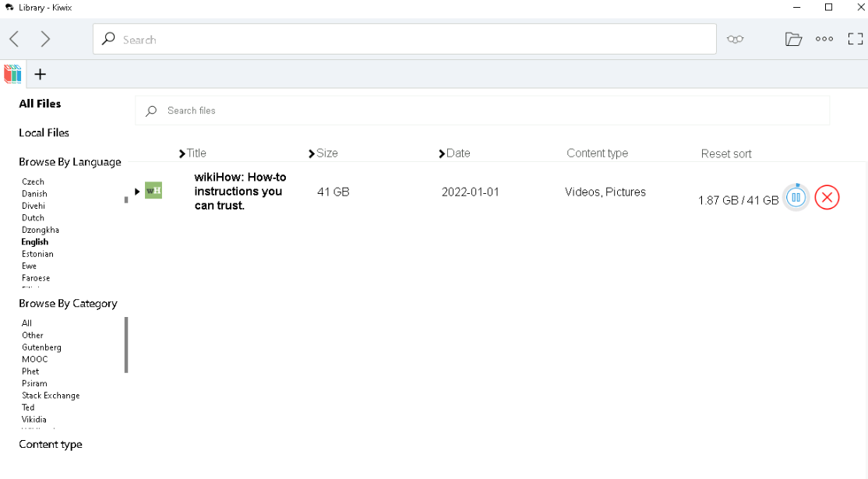Viewport: 868px width, 479px height.
Task: Click the forward navigation arrow
Action: click(45, 39)
